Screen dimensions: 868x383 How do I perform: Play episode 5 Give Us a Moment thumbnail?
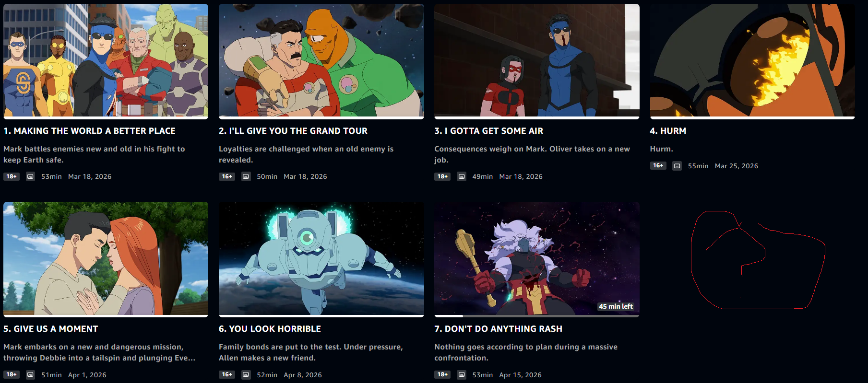tap(106, 258)
